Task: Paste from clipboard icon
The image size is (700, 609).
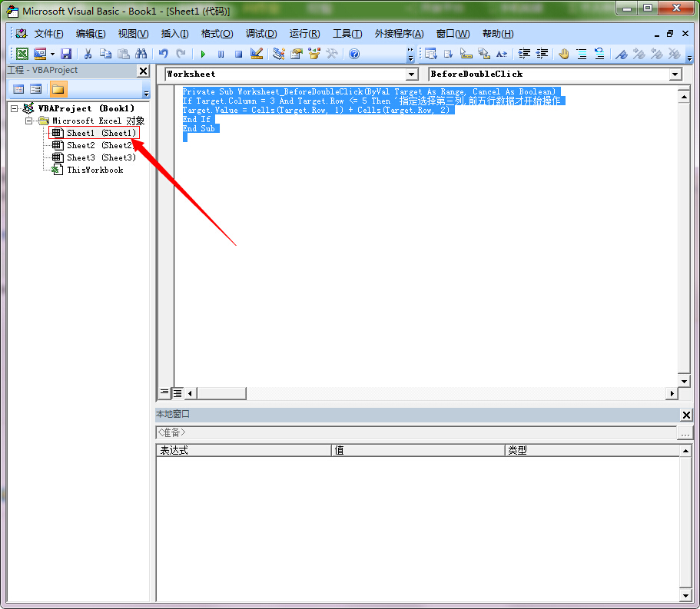Action: [x=124, y=54]
